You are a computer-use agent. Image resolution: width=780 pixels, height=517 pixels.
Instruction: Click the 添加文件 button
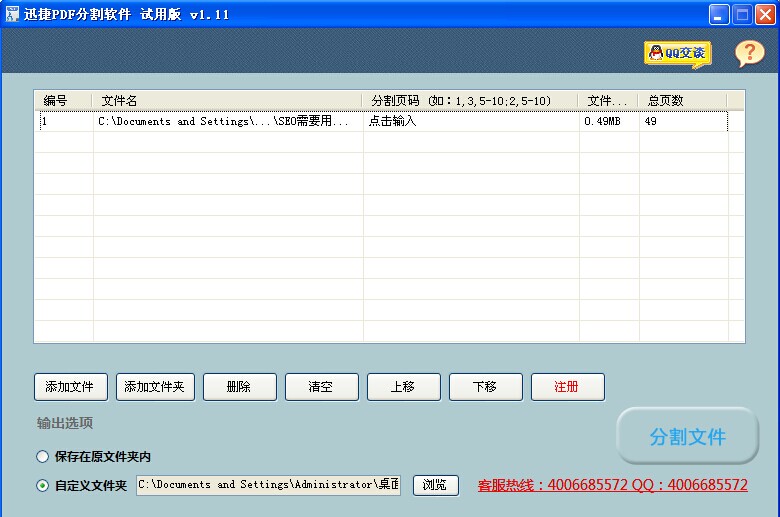click(x=70, y=387)
